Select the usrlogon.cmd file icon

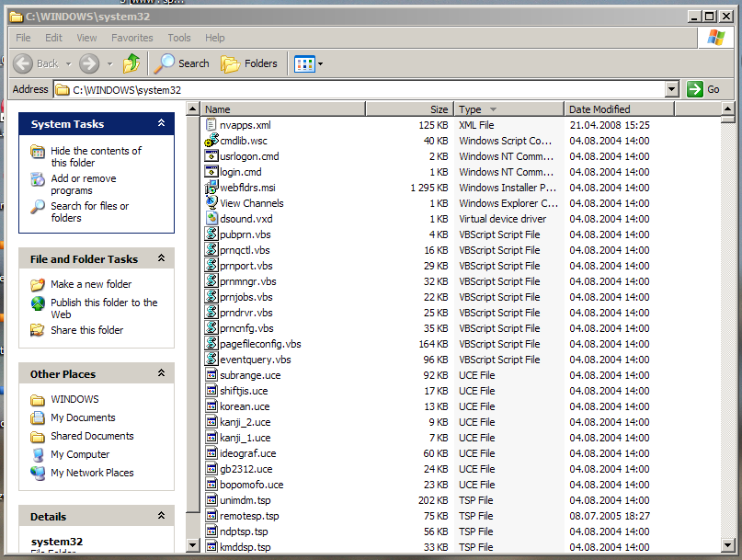(211, 155)
